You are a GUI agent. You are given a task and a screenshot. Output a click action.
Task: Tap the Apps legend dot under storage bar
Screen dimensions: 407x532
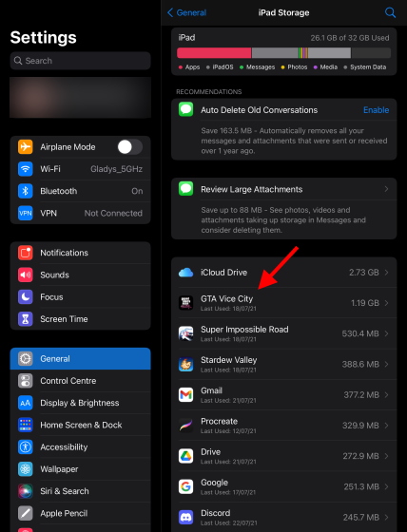181,67
